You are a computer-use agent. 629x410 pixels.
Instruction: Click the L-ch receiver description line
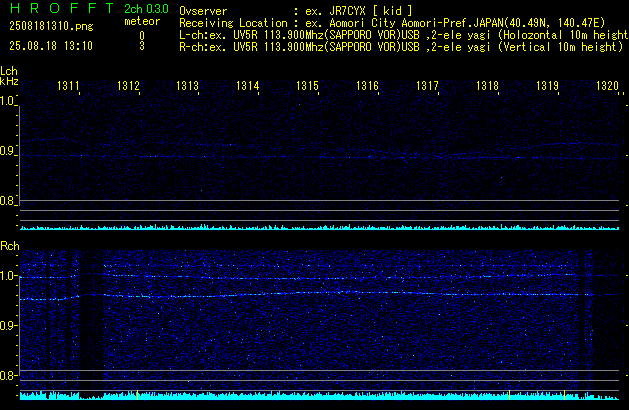click(x=404, y=35)
